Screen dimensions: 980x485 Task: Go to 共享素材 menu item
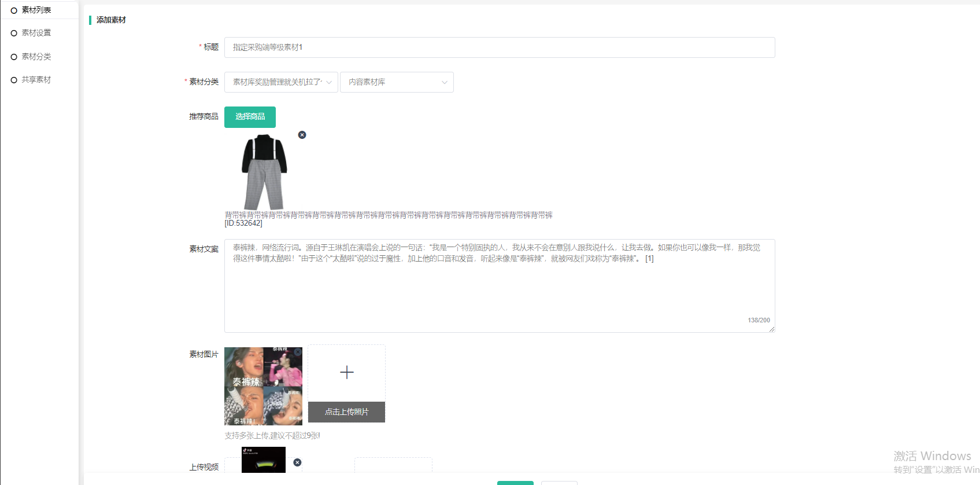[36, 80]
